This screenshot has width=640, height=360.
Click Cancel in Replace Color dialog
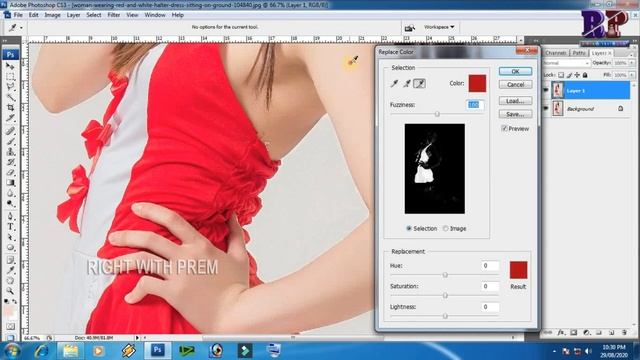515,84
